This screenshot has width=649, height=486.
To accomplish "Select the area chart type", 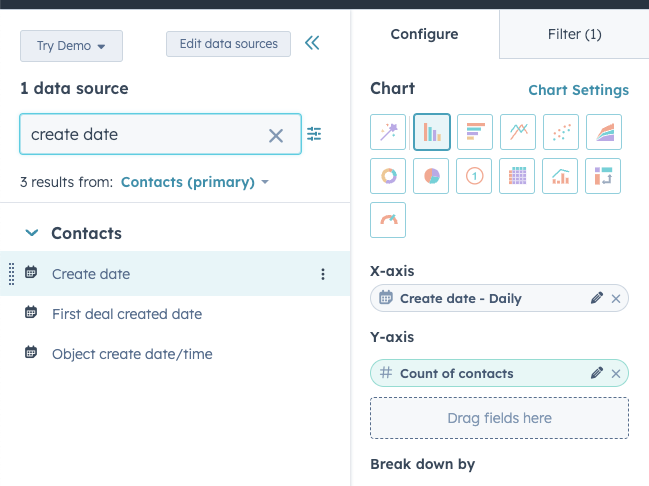I will 604,132.
